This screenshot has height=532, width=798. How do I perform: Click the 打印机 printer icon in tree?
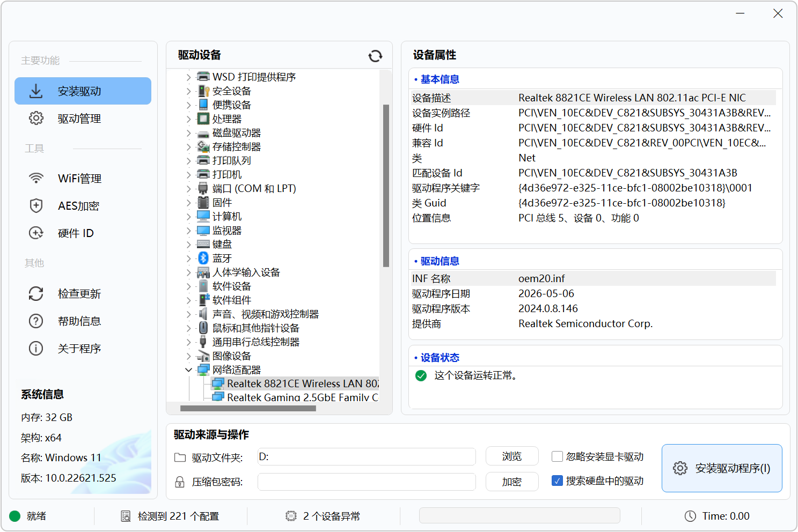tap(203, 174)
